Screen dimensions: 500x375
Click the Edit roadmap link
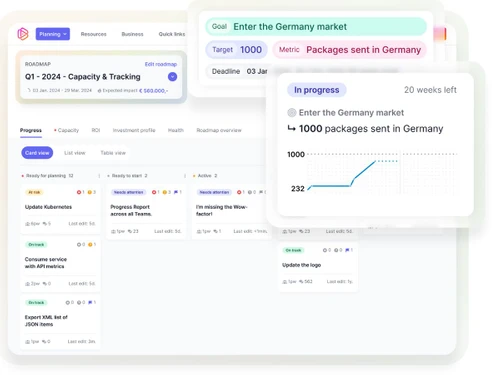(x=161, y=64)
